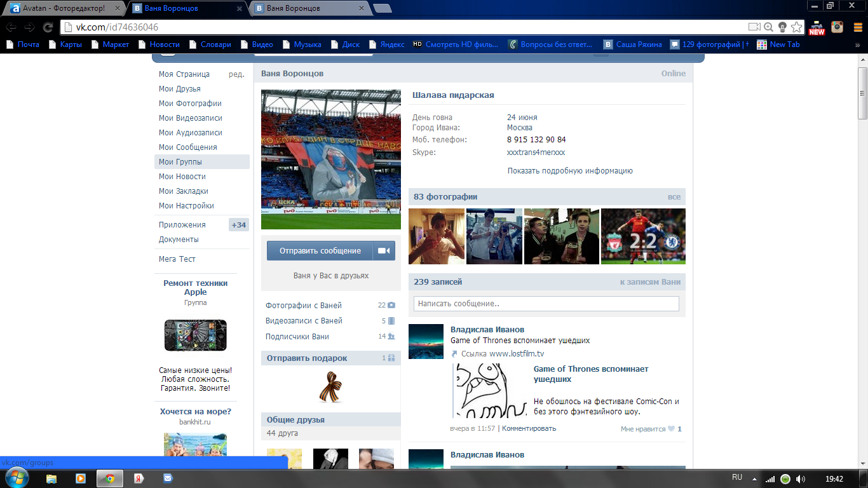Open Мои Настройки in sidebar
The image size is (868, 488).
click(186, 206)
